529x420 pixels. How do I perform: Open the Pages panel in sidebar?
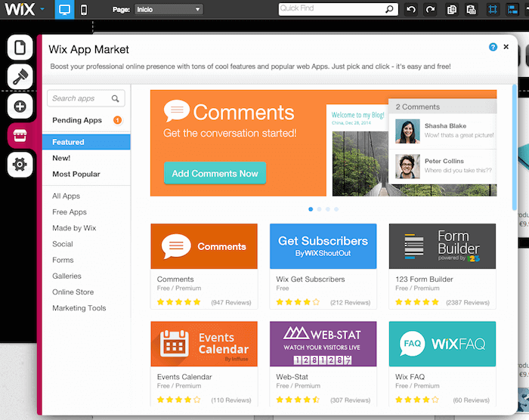pos(20,48)
